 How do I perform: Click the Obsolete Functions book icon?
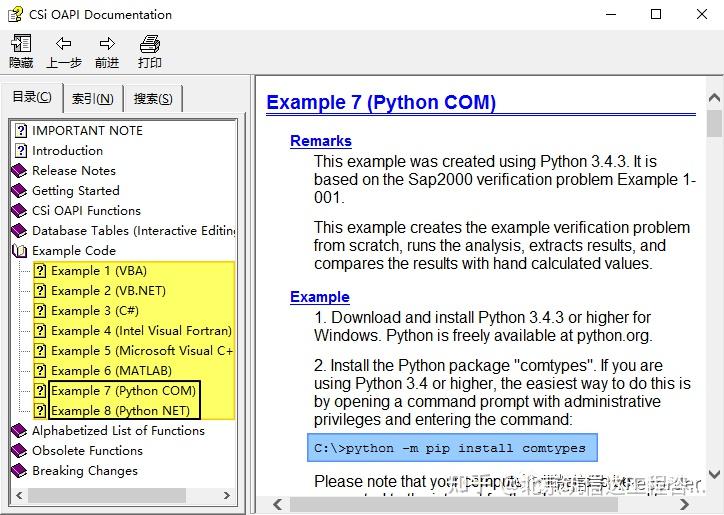[19, 450]
